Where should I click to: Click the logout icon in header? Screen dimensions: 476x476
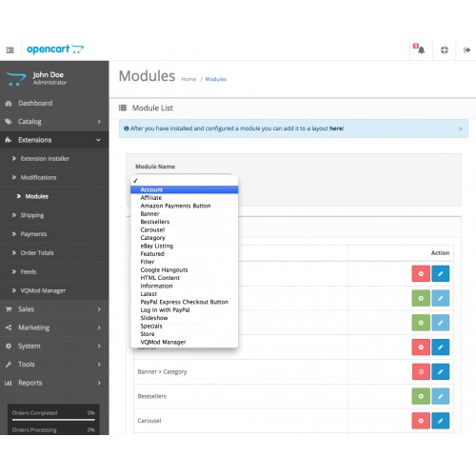(x=466, y=50)
